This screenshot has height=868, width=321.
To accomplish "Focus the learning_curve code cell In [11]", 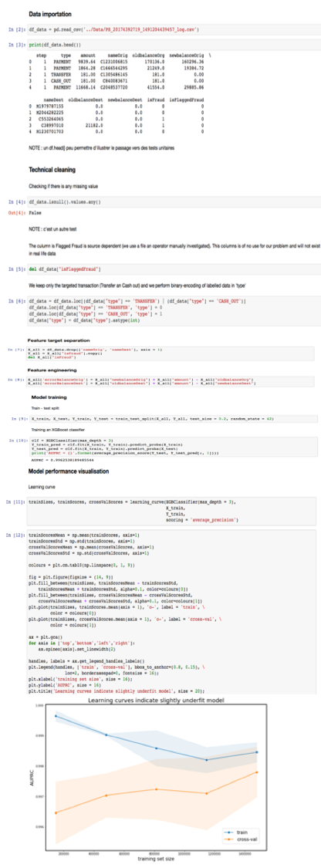I will click(173, 511).
